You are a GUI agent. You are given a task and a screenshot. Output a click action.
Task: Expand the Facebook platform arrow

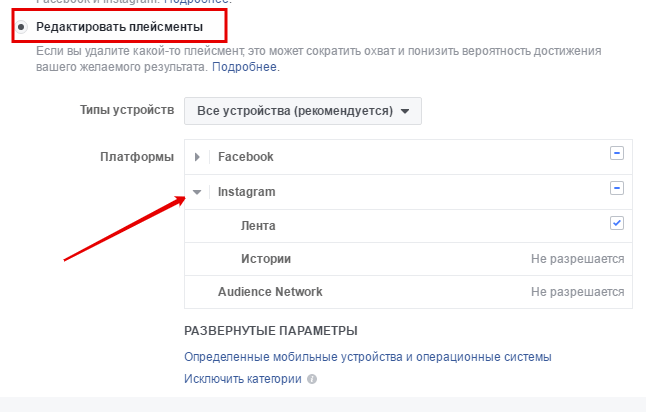pos(197,157)
